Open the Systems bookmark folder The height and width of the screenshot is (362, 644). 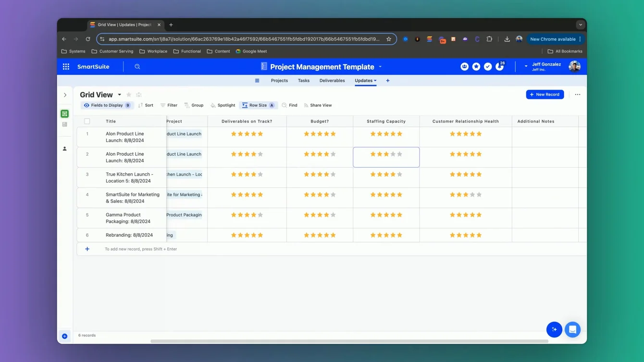pos(74,51)
